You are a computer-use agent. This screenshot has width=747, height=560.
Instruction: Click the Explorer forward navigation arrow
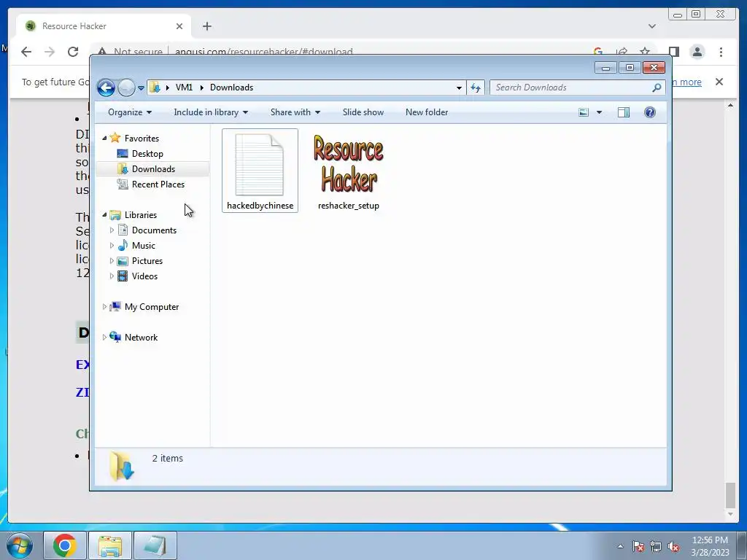[x=126, y=87]
